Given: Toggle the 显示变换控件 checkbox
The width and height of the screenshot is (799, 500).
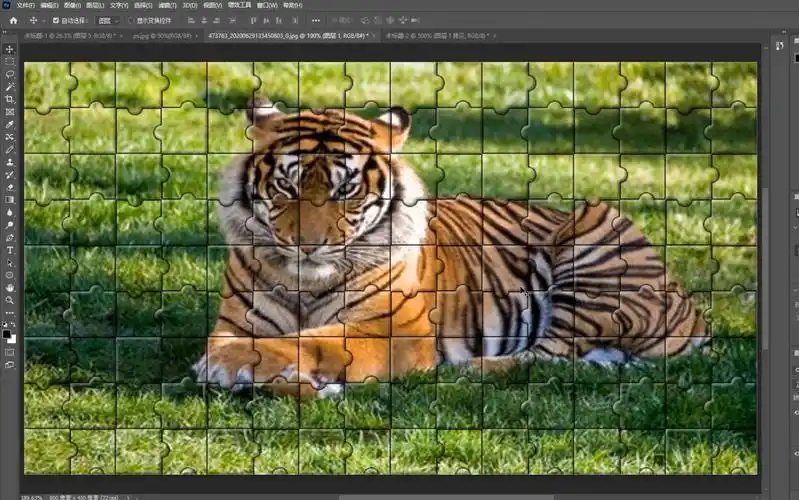Looking at the screenshot, I should point(131,20).
